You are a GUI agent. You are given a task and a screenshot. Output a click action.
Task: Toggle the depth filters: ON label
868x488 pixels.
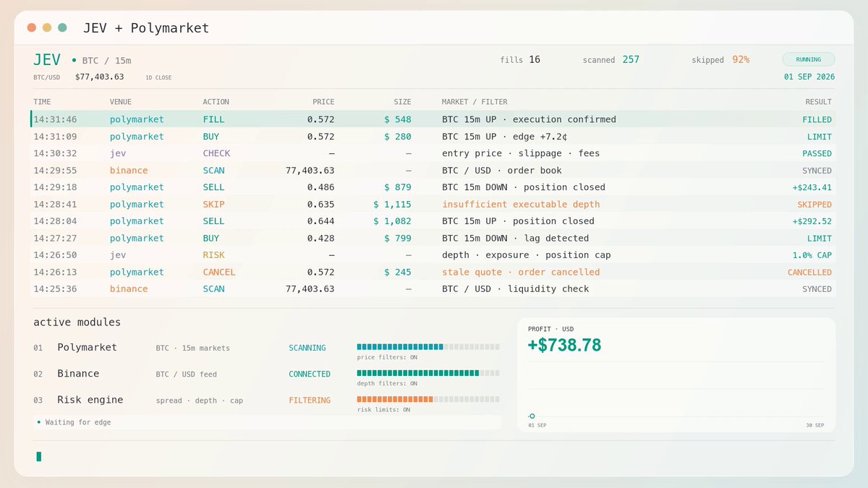(x=387, y=383)
